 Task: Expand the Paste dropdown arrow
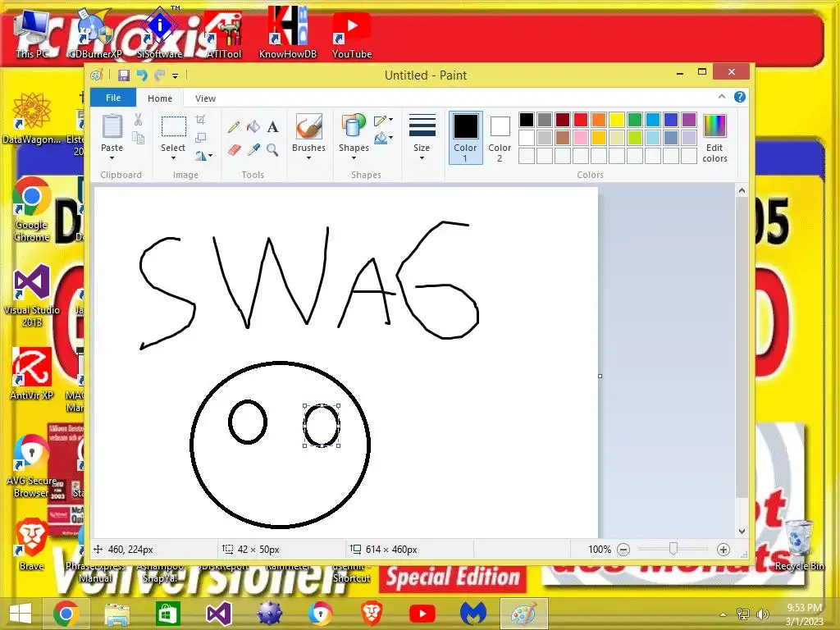point(112,158)
